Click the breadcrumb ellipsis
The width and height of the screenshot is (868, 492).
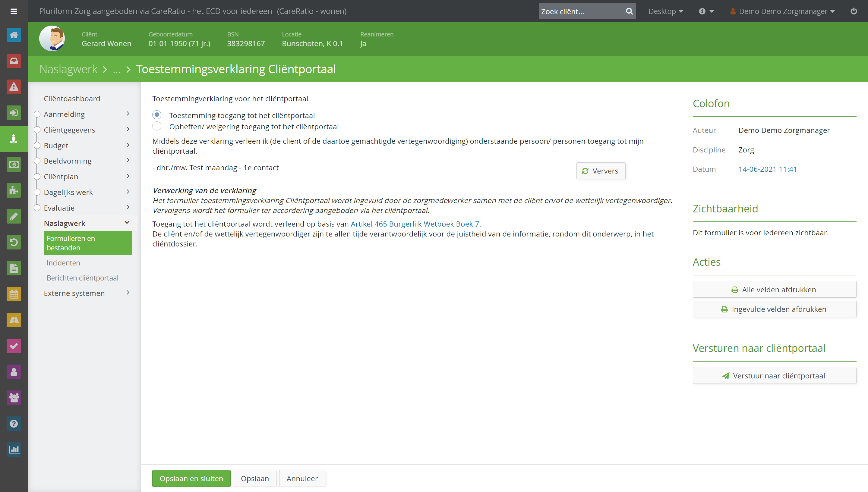117,70
